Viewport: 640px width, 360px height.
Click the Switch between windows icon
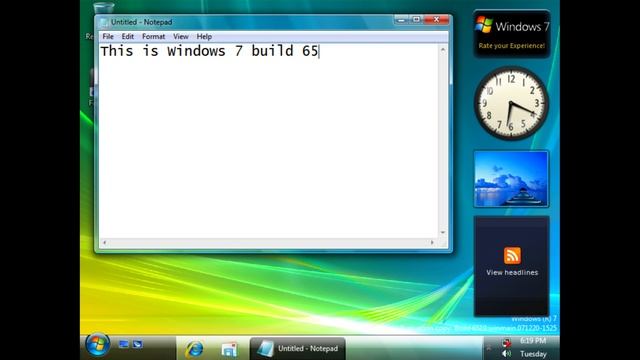click(138, 344)
